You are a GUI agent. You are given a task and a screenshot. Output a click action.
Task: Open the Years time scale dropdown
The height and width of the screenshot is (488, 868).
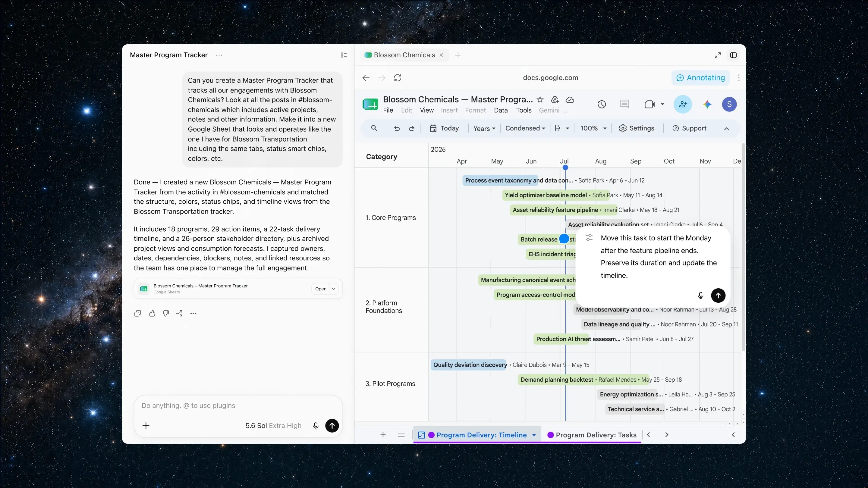pos(484,128)
